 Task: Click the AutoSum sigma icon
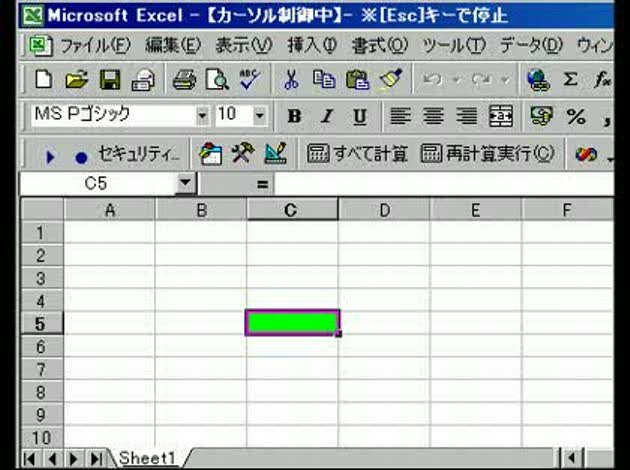point(571,80)
